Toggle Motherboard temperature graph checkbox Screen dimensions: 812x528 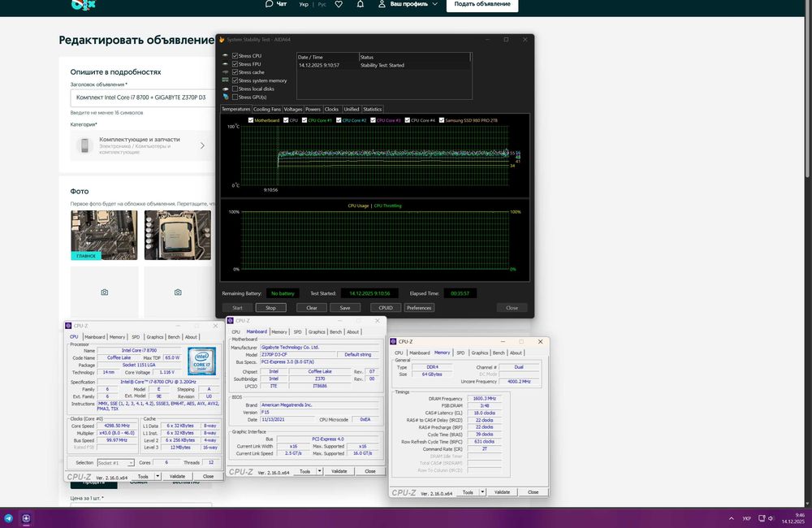tap(251, 120)
